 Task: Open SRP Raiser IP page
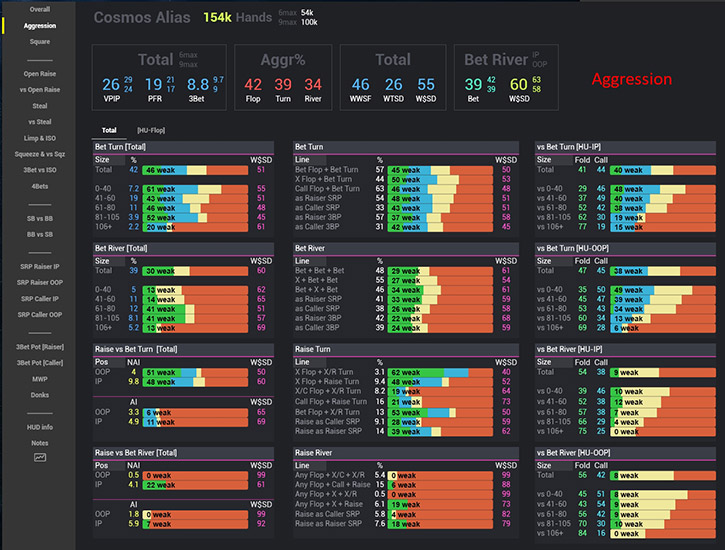click(39, 266)
